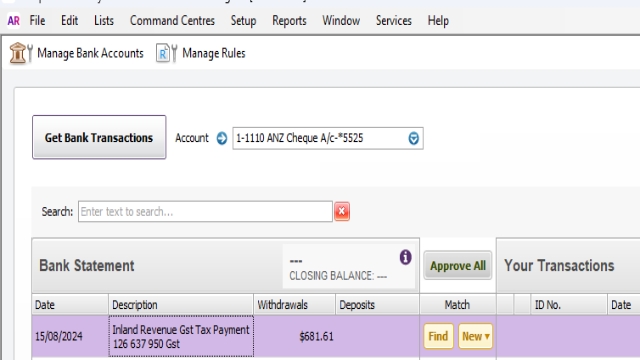
Task: Open the Reports menu
Action: coord(289,20)
